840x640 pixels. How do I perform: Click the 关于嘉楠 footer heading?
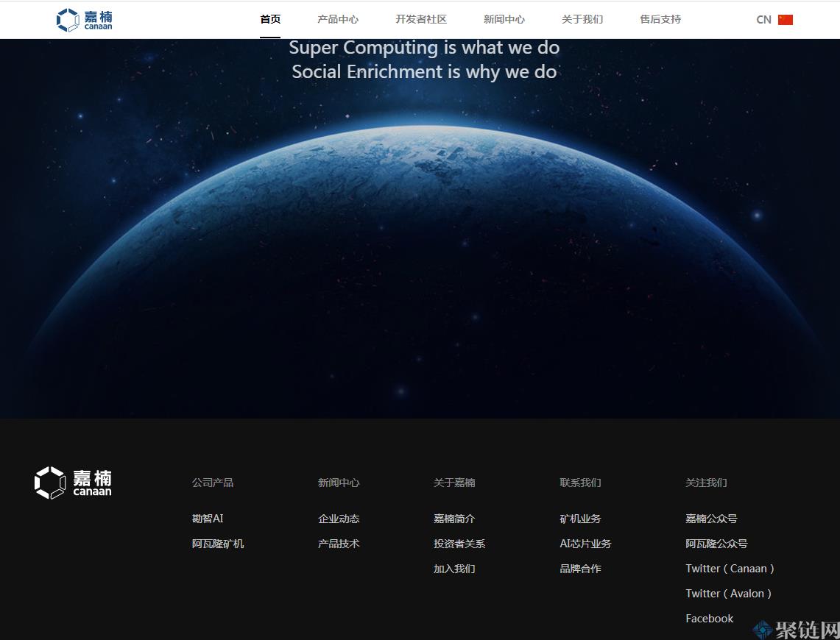tap(453, 483)
